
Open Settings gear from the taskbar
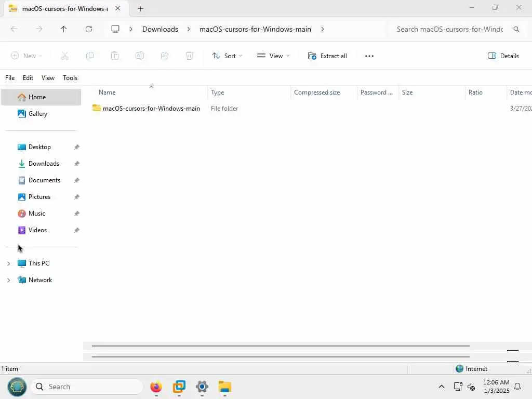[202, 387]
